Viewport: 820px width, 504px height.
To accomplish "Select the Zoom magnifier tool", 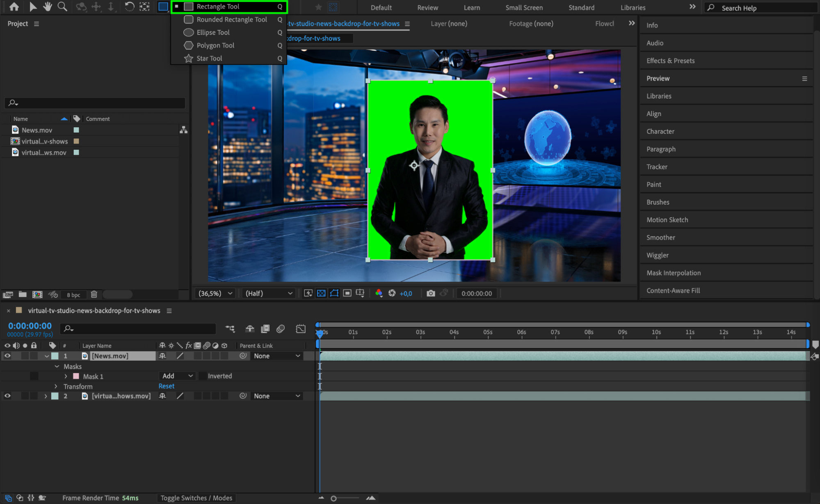I will 62,7.
